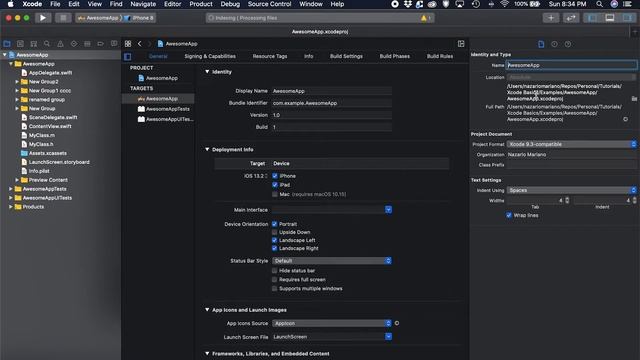Open the Symbol navigator
This screenshot has width=640, height=360.
click(x=34, y=44)
